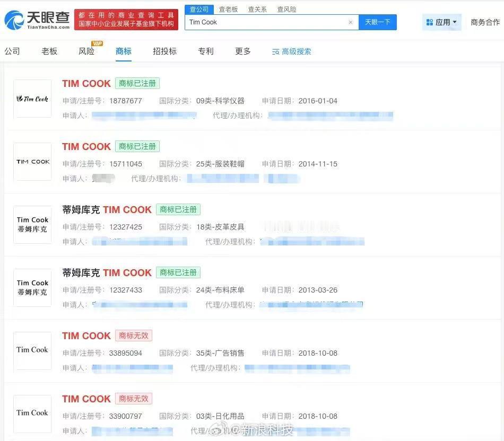Image resolution: width=504 pixels, height=441 pixels.
Task: Expand the 更多 menu
Action: pos(242,51)
